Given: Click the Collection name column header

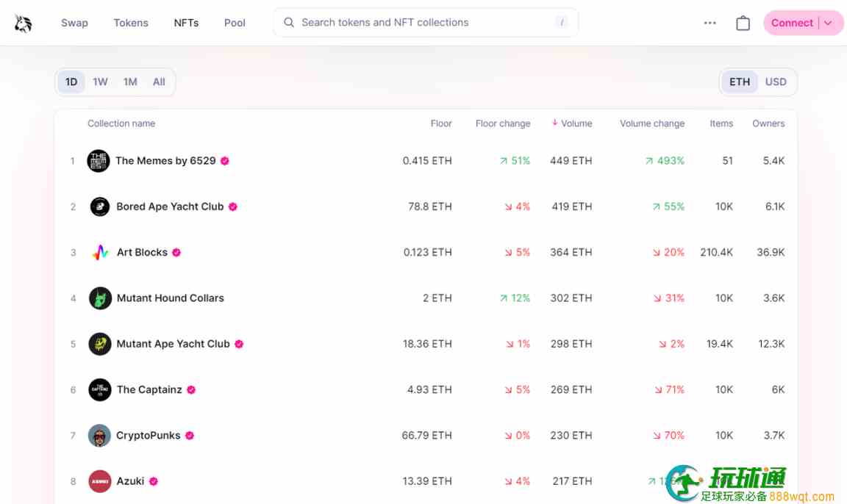Looking at the screenshot, I should [x=121, y=123].
